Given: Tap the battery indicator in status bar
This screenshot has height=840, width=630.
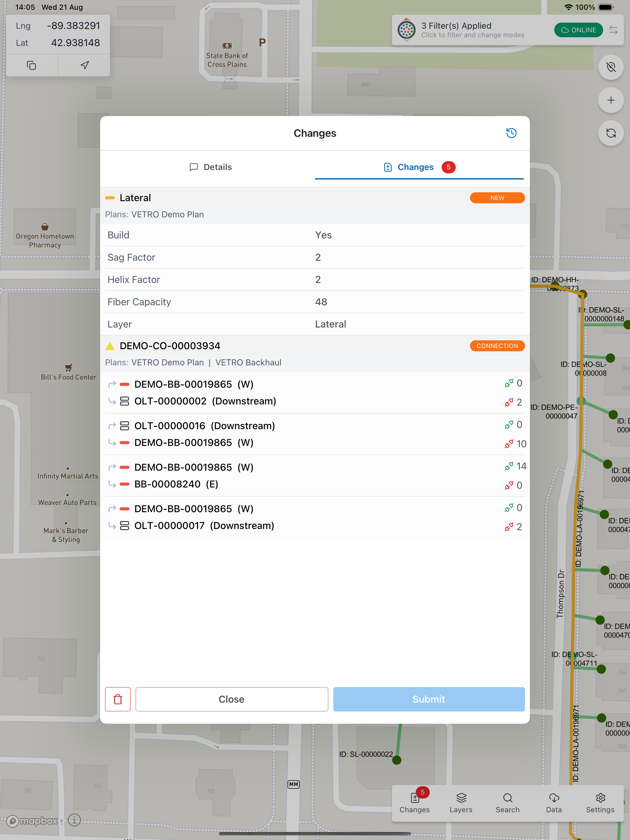Looking at the screenshot, I should (x=606, y=7).
